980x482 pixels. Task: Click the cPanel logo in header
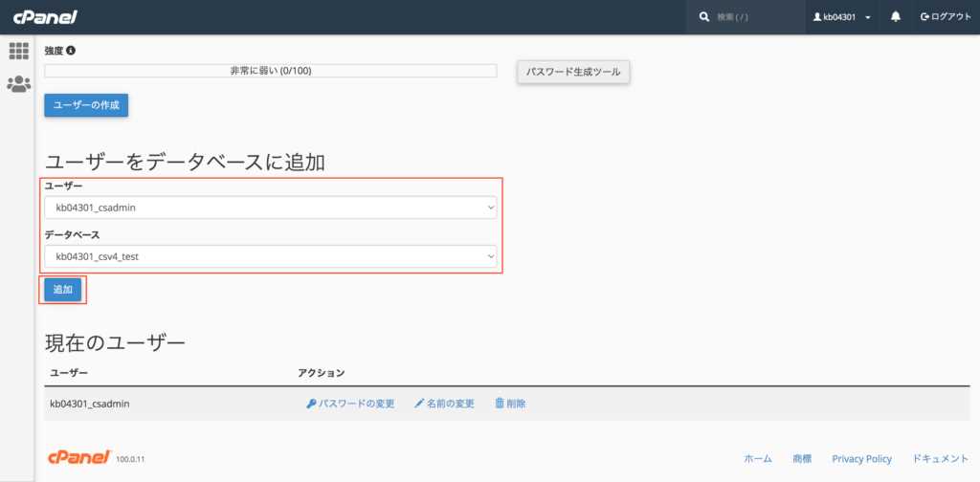coord(45,17)
